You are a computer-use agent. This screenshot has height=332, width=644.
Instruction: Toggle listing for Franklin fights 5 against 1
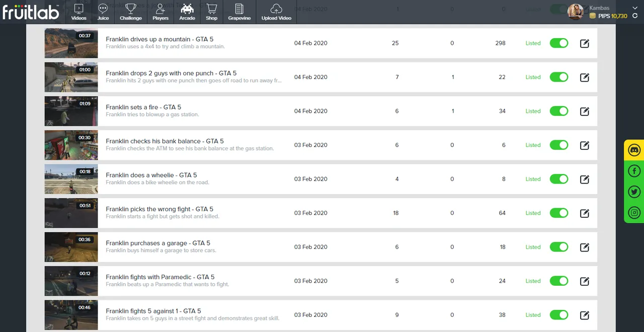tap(559, 315)
